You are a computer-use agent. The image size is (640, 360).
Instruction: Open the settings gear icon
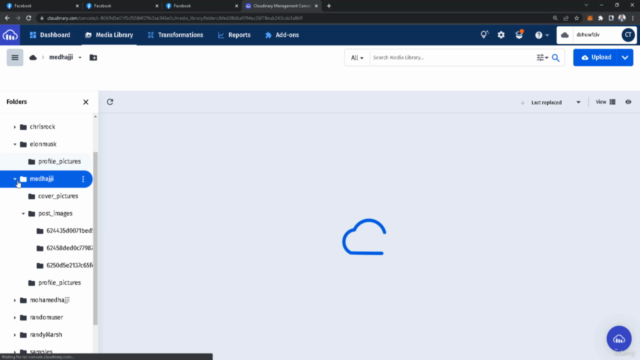coord(501,35)
